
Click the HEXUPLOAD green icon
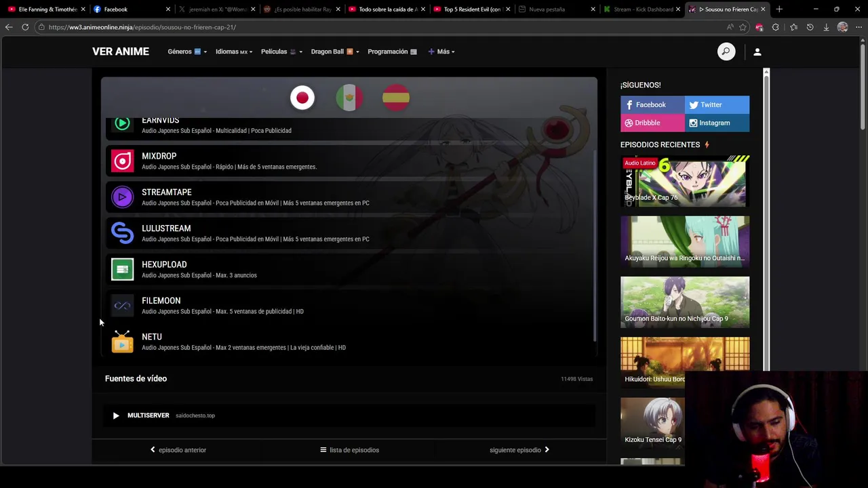[x=122, y=269]
